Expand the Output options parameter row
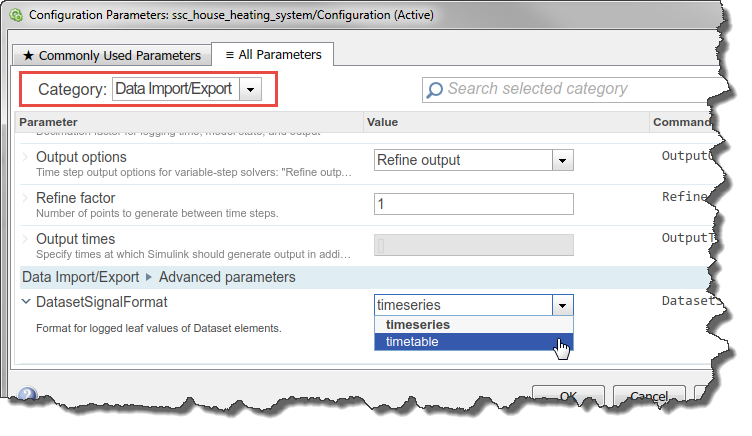This screenshot has width=752, height=436. 25,158
